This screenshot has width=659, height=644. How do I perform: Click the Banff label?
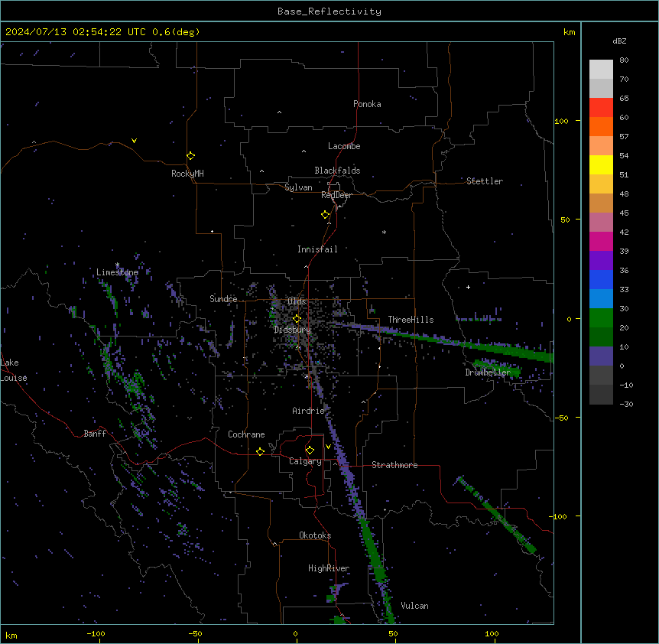click(x=95, y=434)
